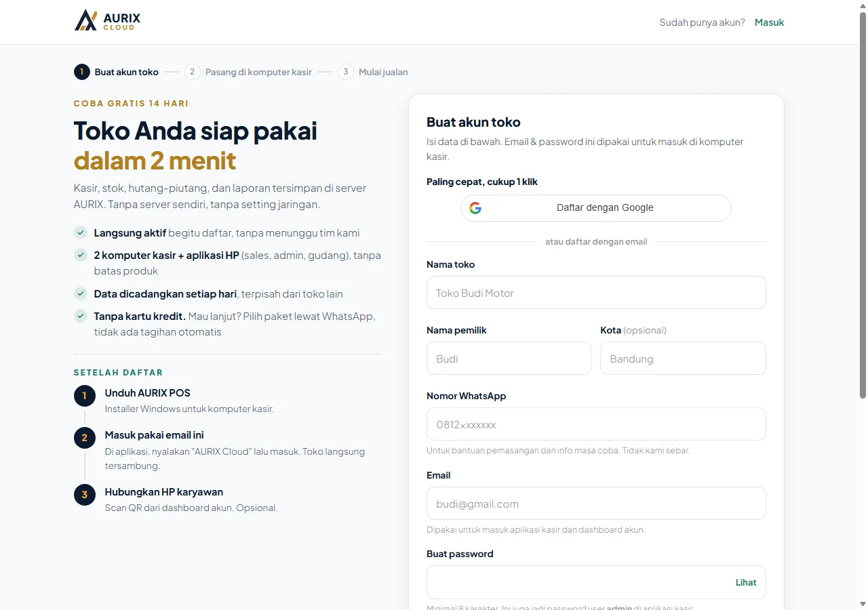This screenshot has height=610, width=868.
Task: Focus the Nama pemilik input field
Action: 509,359
